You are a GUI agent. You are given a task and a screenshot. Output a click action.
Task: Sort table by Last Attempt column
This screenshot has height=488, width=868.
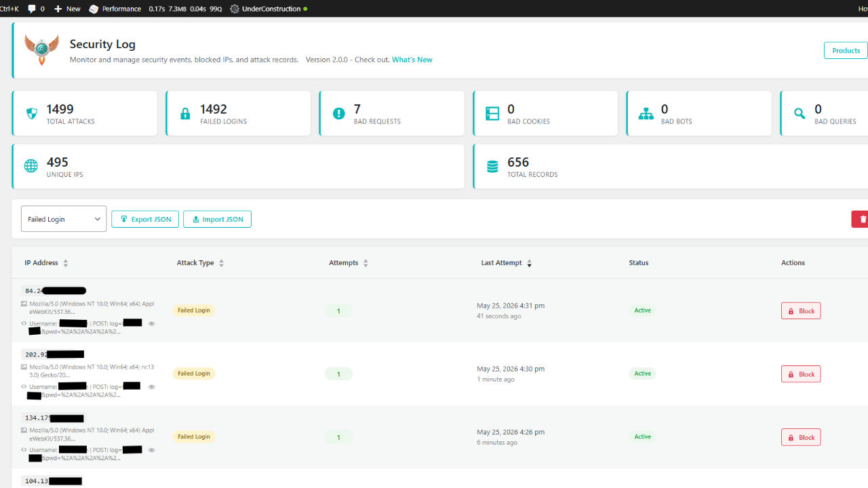tap(507, 263)
